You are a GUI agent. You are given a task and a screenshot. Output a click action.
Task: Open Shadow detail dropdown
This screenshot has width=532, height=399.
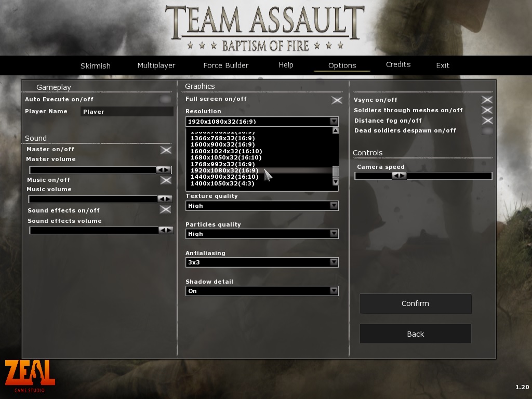[x=334, y=290]
